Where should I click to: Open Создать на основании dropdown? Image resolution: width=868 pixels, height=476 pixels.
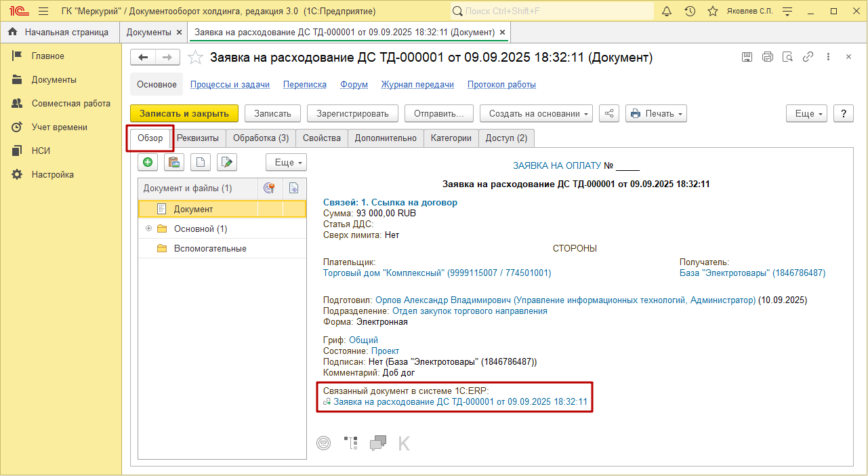tap(536, 113)
